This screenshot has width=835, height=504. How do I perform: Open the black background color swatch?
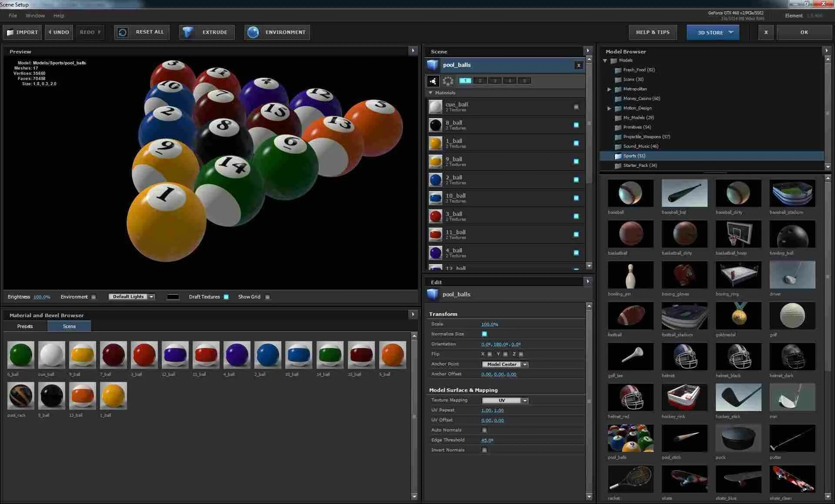click(173, 297)
